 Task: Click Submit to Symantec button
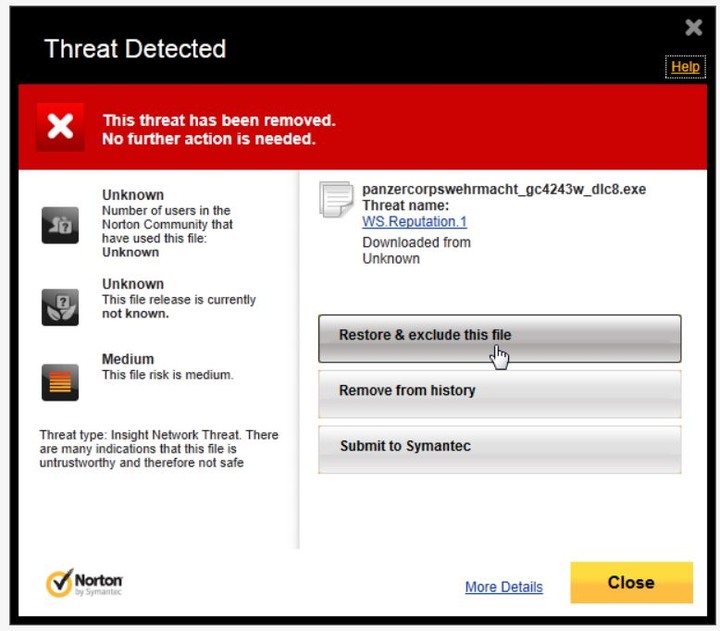[500, 450]
